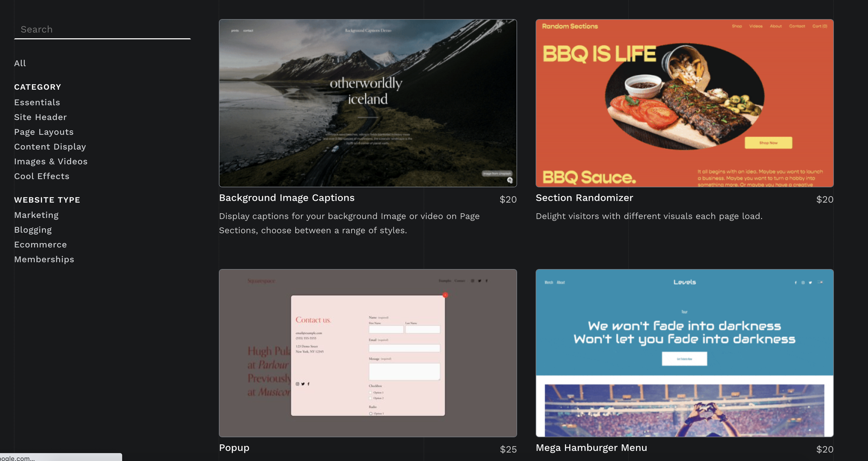Image resolution: width=868 pixels, height=461 pixels.
Task: Choose Images & Videos category
Action: [x=51, y=162]
